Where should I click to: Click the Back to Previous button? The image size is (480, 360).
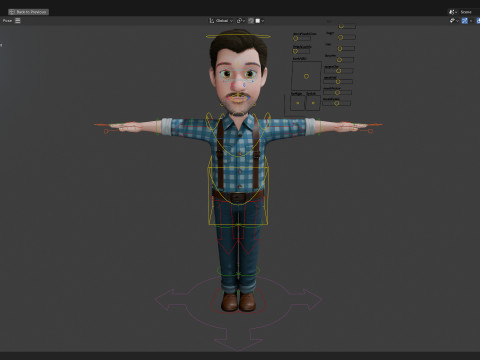(x=29, y=12)
